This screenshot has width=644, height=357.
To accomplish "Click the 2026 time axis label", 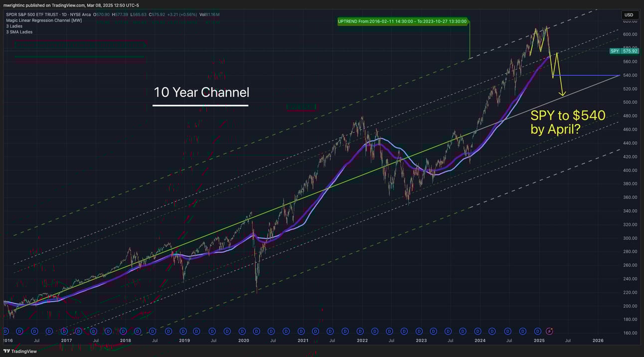I will pyautogui.click(x=598, y=341).
